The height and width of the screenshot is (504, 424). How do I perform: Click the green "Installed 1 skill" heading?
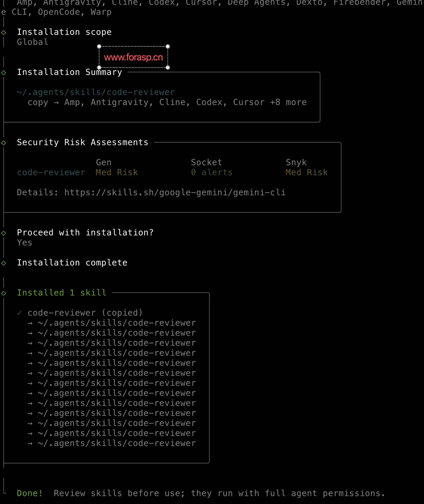[x=62, y=293]
